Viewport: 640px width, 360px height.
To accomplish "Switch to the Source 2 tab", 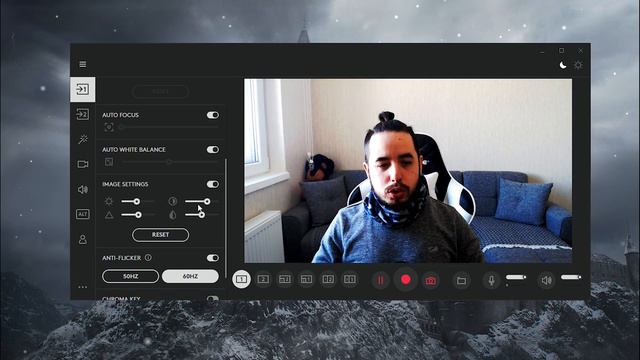I will pyautogui.click(x=83, y=114).
